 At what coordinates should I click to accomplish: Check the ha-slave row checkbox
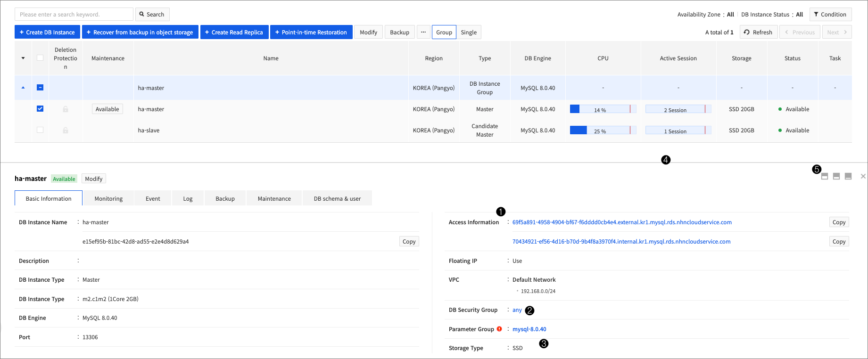pyautogui.click(x=40, y=130)
